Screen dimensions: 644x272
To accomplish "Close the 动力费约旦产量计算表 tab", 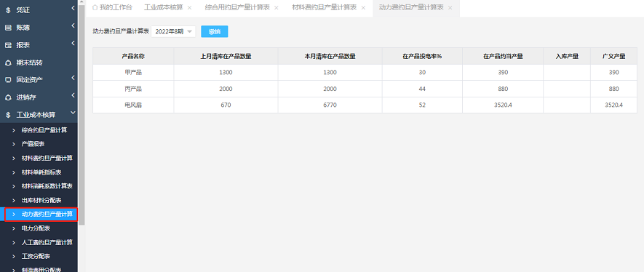I will click(x=450, y=8).
